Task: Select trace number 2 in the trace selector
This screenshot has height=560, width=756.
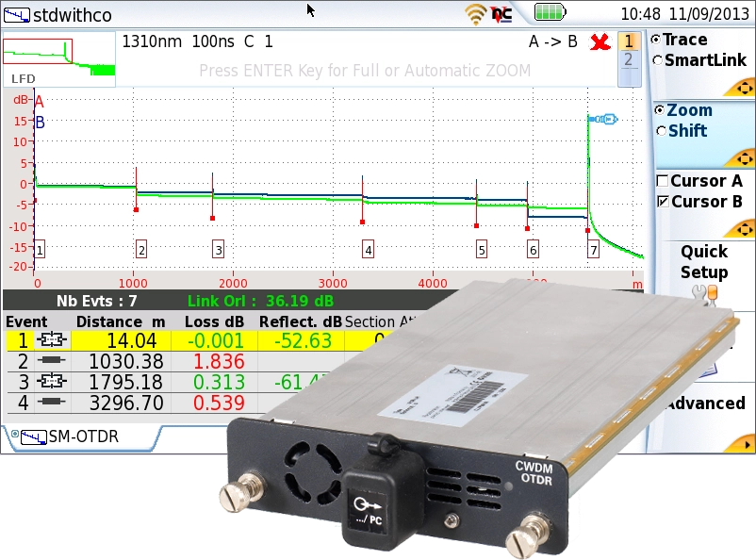Action: (x=628, y=59)
